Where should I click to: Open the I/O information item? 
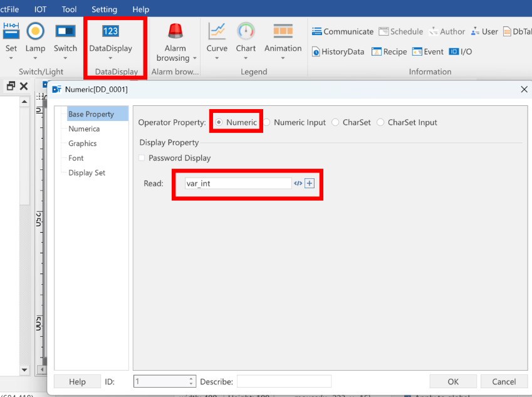click(461, 51)
